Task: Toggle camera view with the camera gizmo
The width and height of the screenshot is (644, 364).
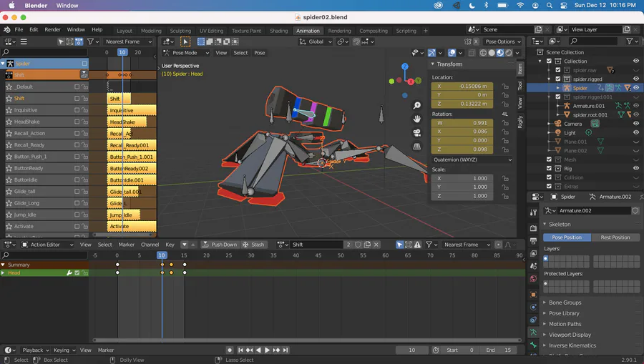Action: [417, 133]
